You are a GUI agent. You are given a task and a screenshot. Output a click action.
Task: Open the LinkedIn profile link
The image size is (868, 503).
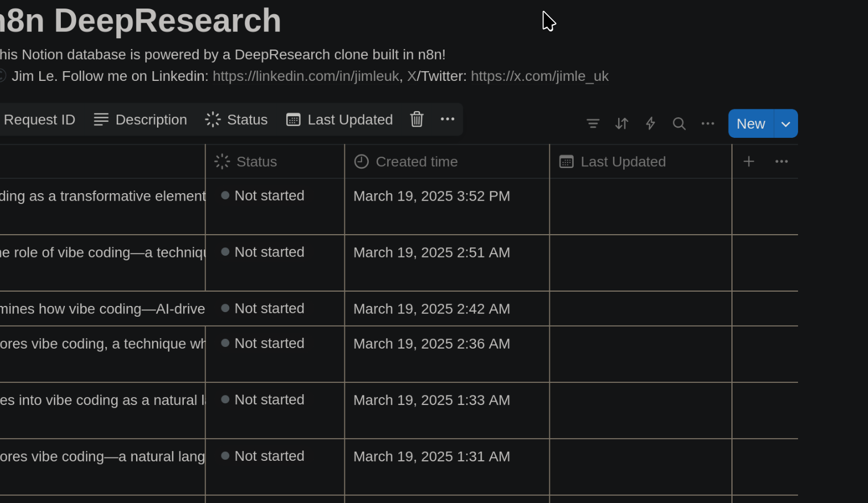click(306, 76)
